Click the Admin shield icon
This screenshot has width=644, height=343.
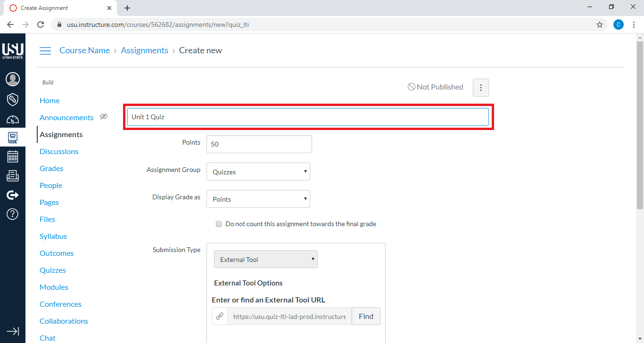13,99
